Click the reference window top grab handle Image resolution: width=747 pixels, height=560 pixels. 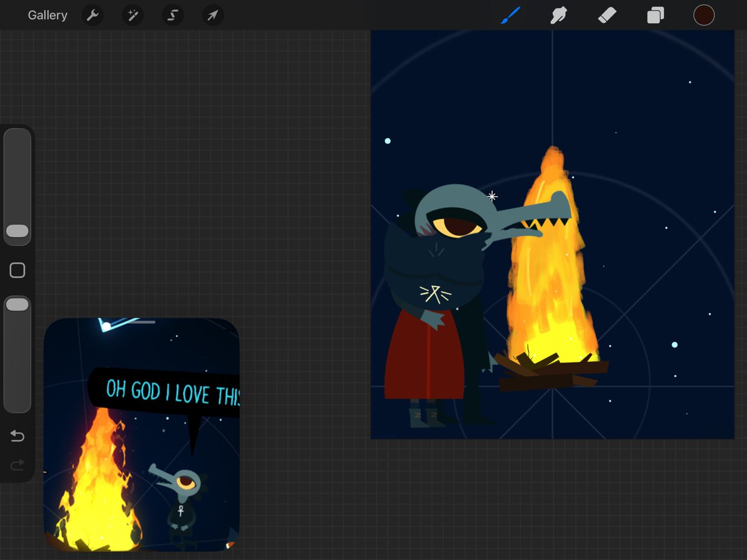click(x=142, y=322)
